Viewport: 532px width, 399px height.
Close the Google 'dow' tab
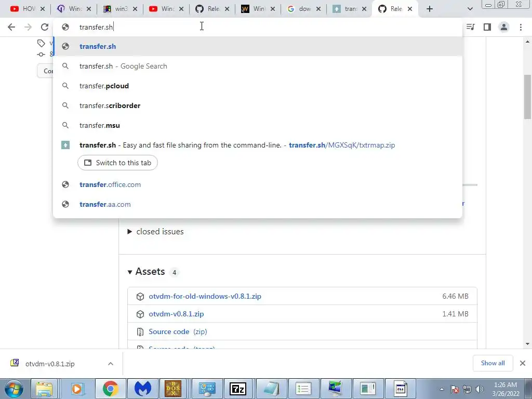(x=318, y=9)
